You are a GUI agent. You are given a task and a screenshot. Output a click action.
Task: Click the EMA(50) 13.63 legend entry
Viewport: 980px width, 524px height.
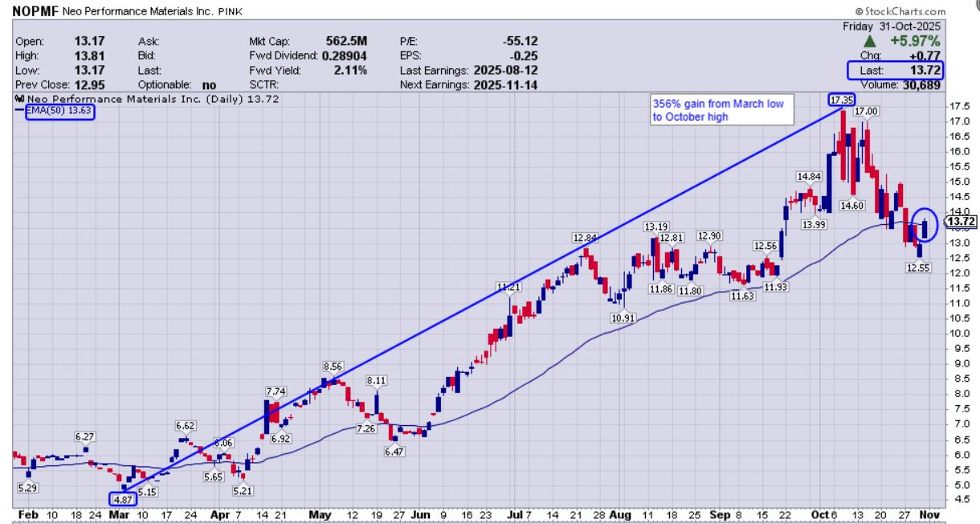pos(59,112)
